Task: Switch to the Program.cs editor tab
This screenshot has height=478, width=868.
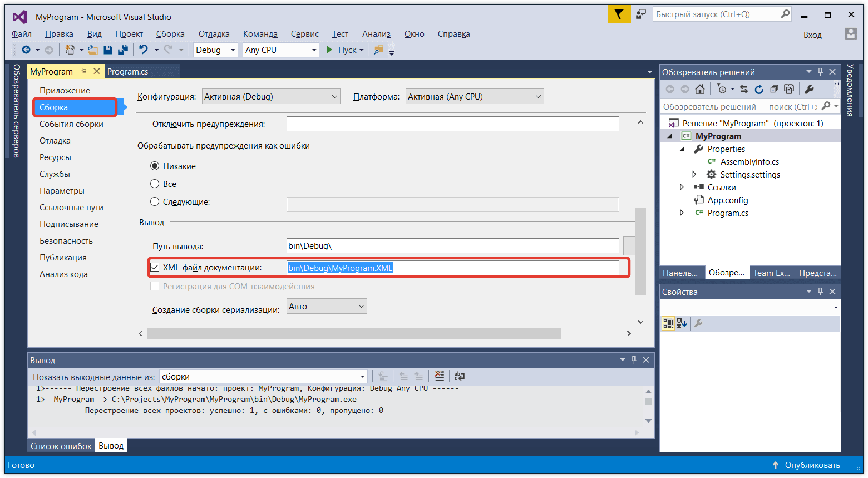Action: coord(128,72)
